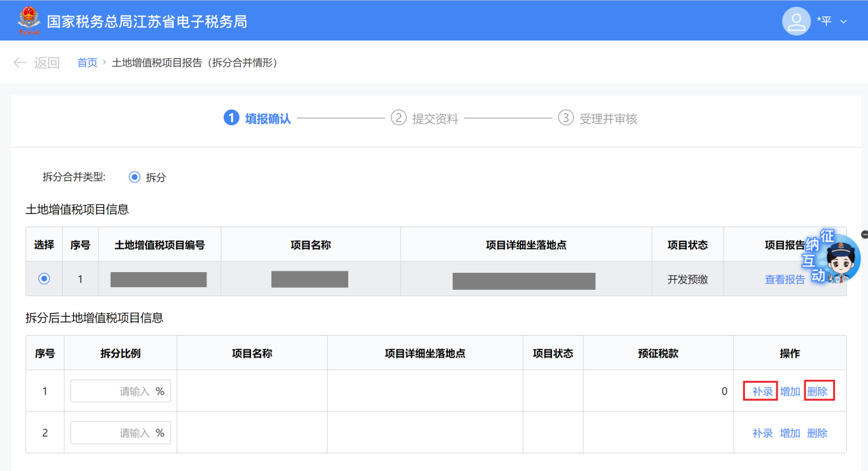Click 删除 in split row 2

tap(817, 433)
